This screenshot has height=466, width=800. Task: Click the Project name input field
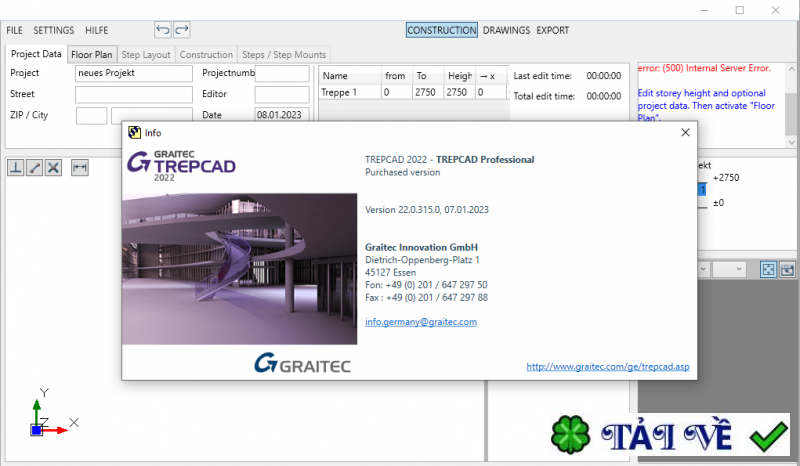(134, 73)
